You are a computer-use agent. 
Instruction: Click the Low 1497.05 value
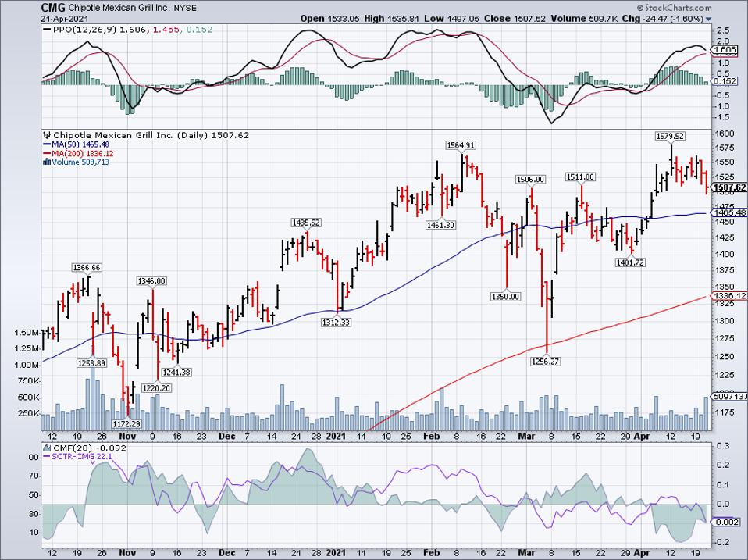[452, 19]
